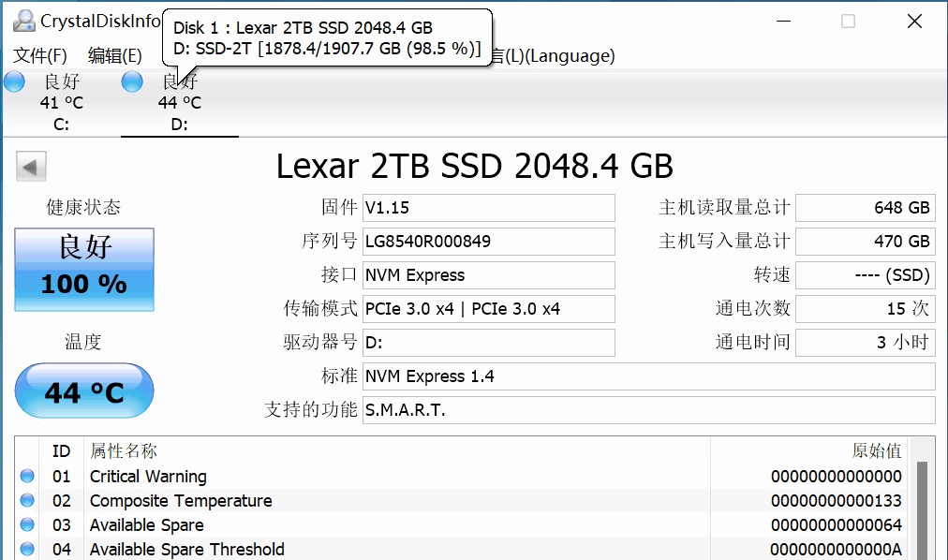This screenshot has height=560, width=948.
Task: Click the power on hours value 3 小时
Action: (x=866, y=343)
